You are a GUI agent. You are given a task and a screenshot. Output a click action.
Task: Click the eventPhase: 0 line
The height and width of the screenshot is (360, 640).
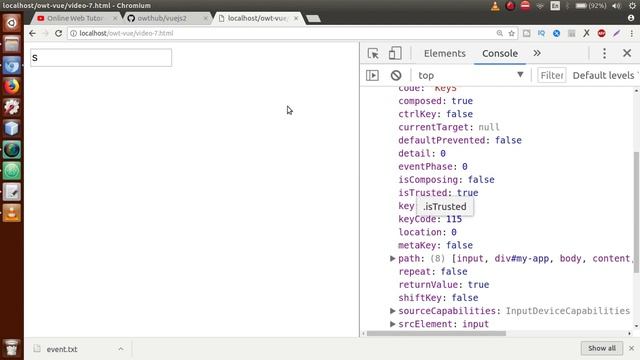pos(433,167)
